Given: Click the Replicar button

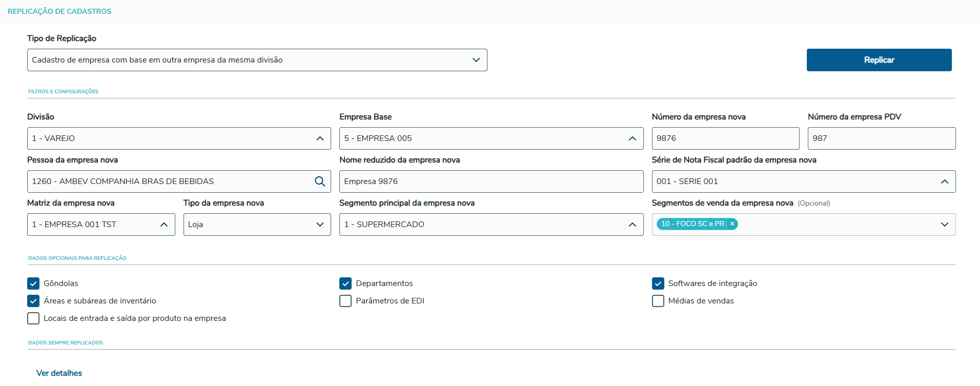Looking at the screenshot, I should [x=879, y=60].
